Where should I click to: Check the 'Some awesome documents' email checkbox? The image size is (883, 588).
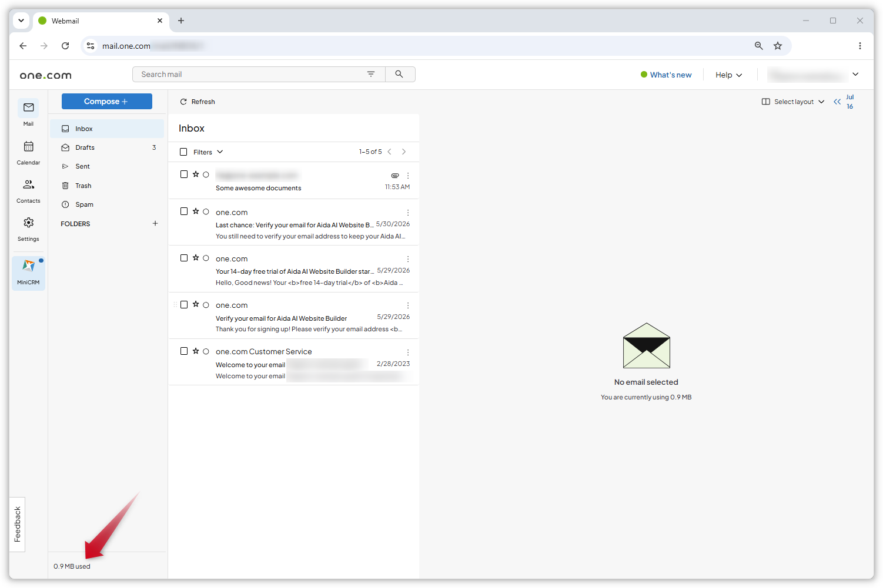184,174
